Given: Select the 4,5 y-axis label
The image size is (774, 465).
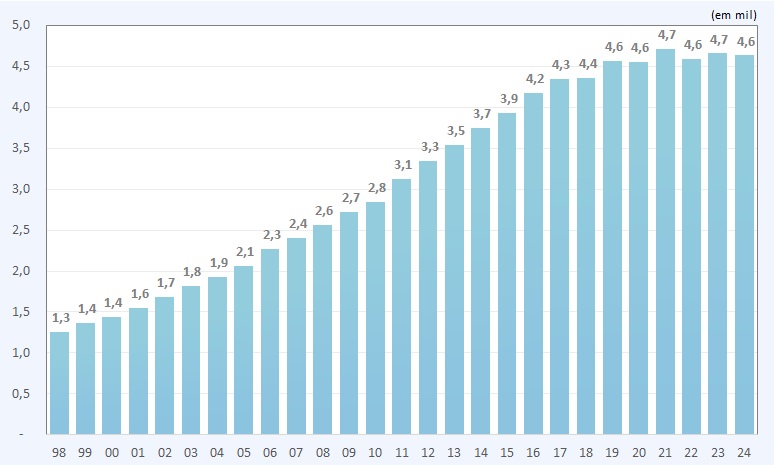Looking at the screenshot, I should [x=21, y=66].
